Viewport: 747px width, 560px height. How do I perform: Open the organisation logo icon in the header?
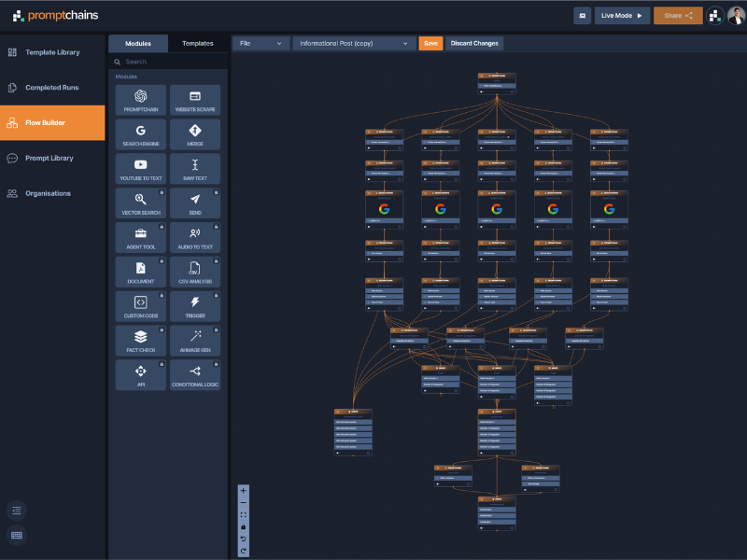(x=714, y=16)
